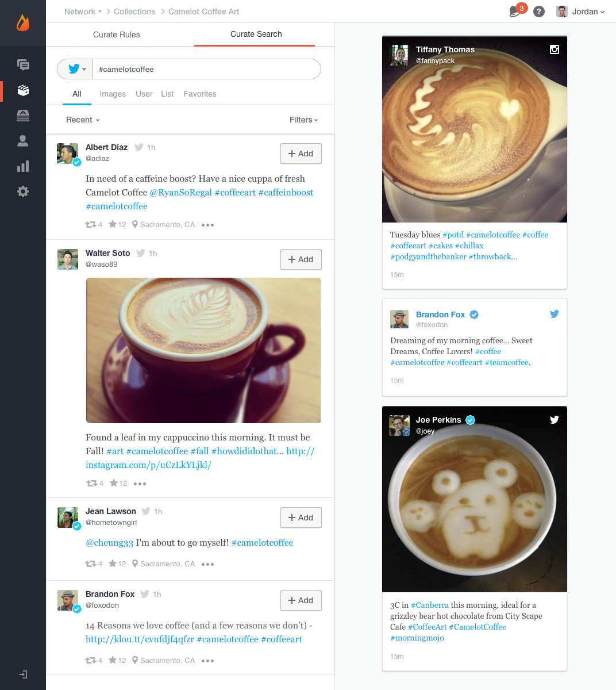
Task: Add Walter Soto's tweet to the collection
Action: pyautogui.click(x=301, y=259)
